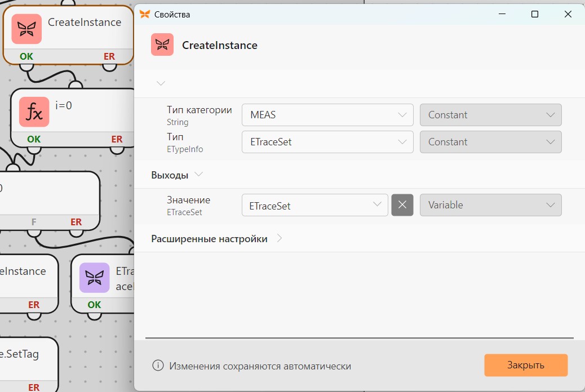Image resolution: width=585 pixels, height=392 pixels.
Task: Expand Расширенные настройки section
Action: [x=280, y=238]
